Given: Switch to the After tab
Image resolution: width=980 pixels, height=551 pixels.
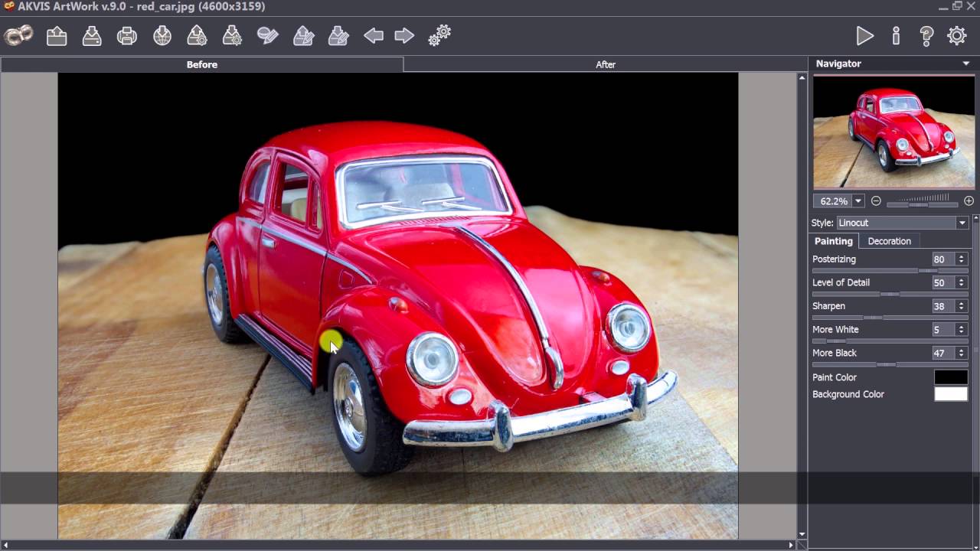Looking at the screenshot, I should pos(605,65).
